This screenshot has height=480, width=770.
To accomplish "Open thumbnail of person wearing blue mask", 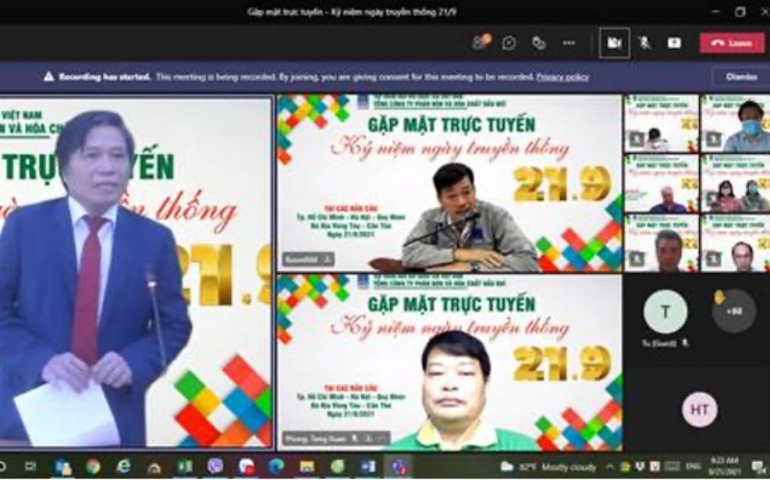I will 735,123.
